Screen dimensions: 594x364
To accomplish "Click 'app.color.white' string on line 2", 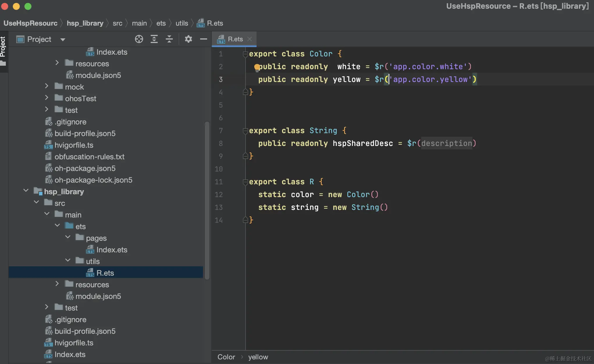I will [x=428, y=67].
